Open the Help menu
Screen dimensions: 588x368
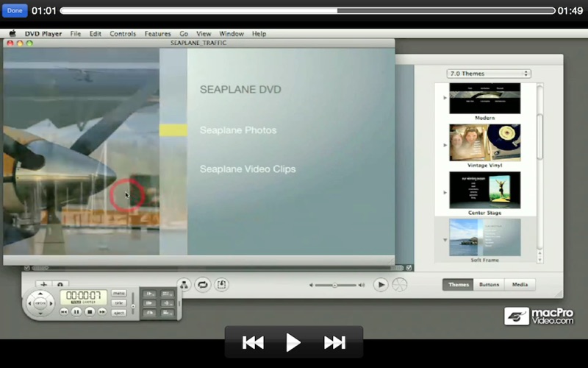[259, 34]
